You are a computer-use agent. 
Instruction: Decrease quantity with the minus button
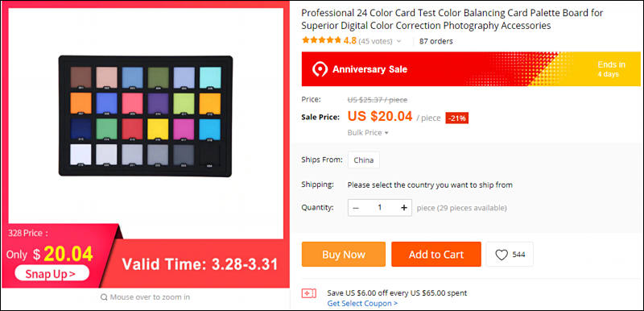pos(356,208)
